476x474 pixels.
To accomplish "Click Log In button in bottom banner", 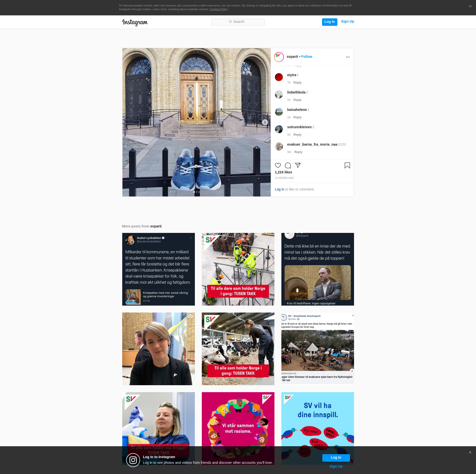I will (x=336, y=458).
